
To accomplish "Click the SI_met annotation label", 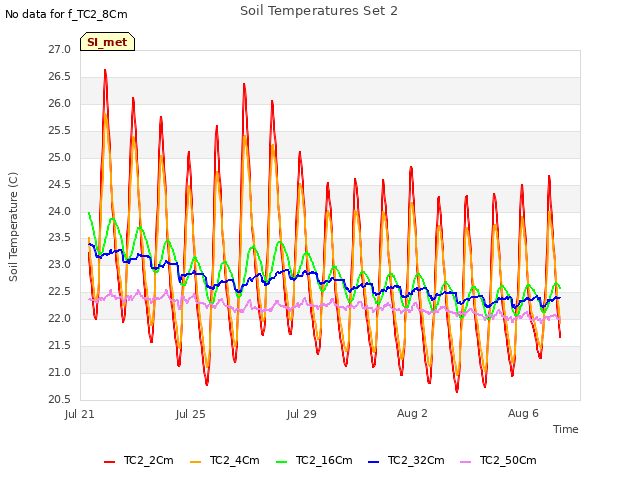I will 107,42.
